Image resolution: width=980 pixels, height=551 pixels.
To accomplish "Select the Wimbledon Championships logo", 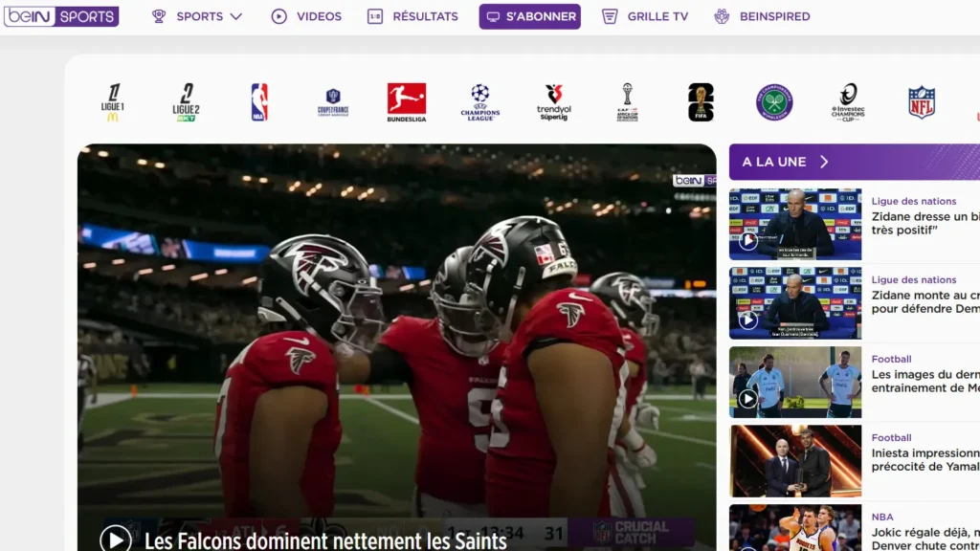I will click(x=774, y=102).
